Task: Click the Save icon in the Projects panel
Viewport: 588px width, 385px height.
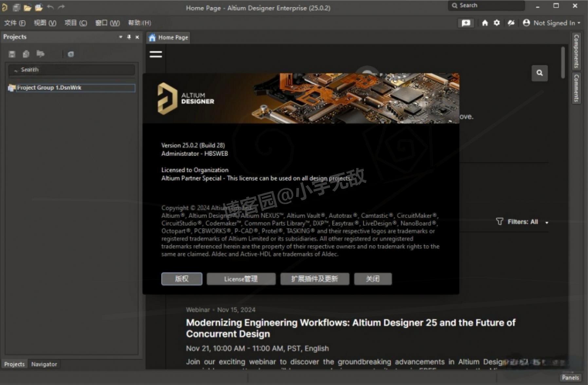Action: click(x=12, y=54)
